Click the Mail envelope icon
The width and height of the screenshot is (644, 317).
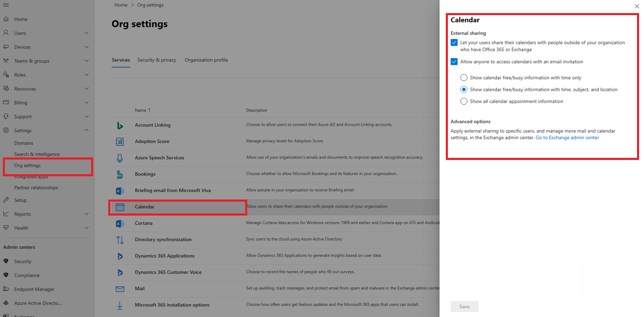120,289
